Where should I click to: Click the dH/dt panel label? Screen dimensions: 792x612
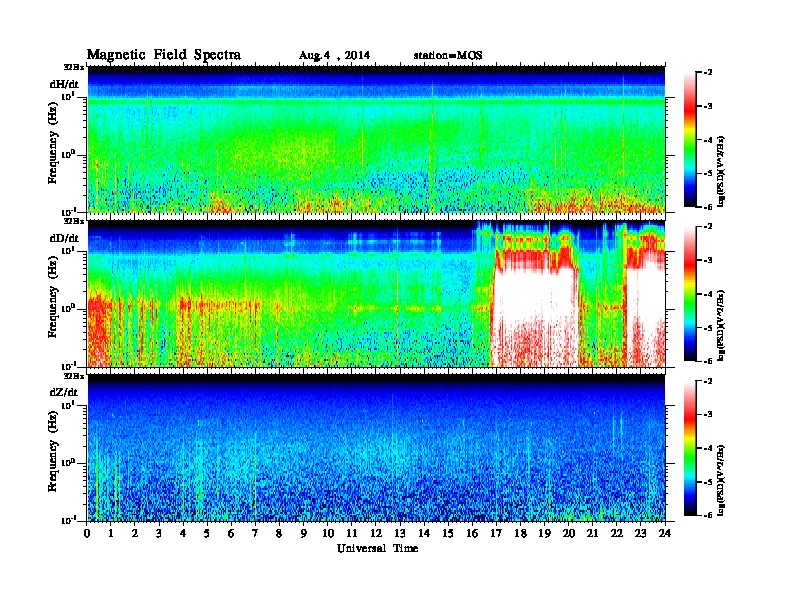(64, 84)
